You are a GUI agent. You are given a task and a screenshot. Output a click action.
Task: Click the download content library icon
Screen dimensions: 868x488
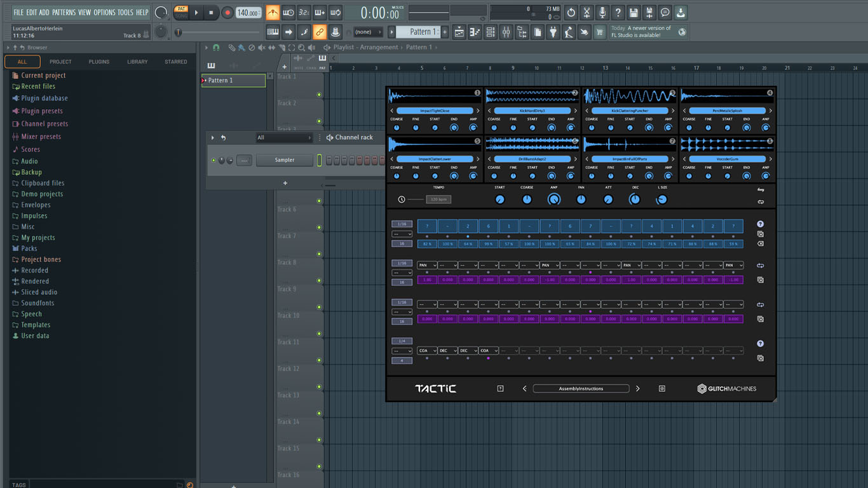pos(680,12)
